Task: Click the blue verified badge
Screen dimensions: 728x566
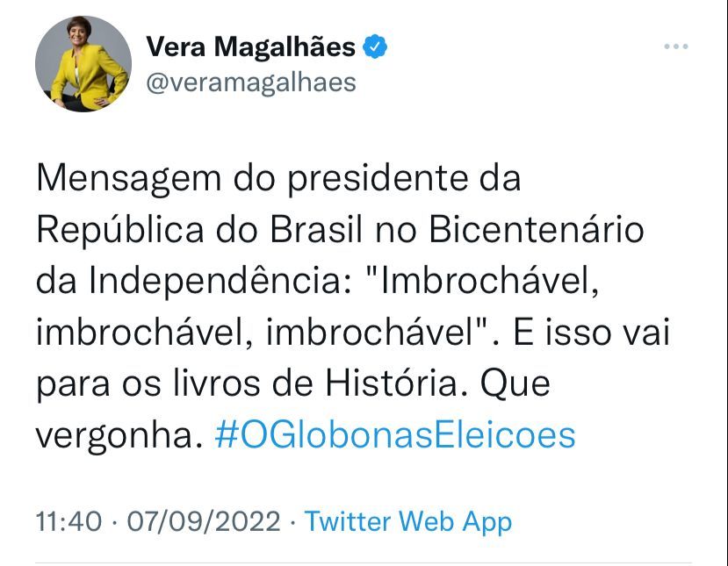Action: point(376,47)
